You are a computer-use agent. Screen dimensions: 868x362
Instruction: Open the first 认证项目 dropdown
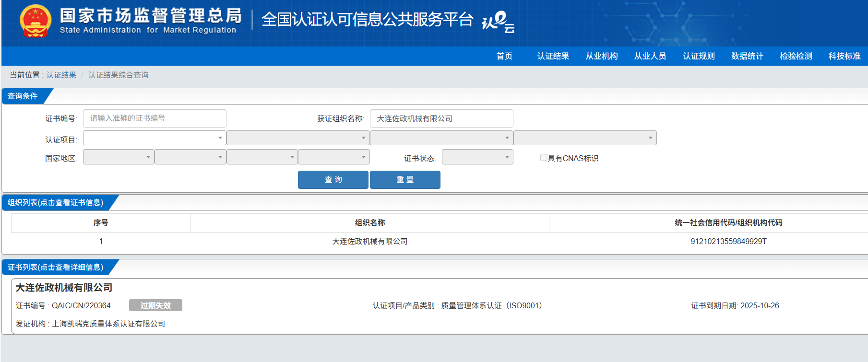click(x=154, y=138)
